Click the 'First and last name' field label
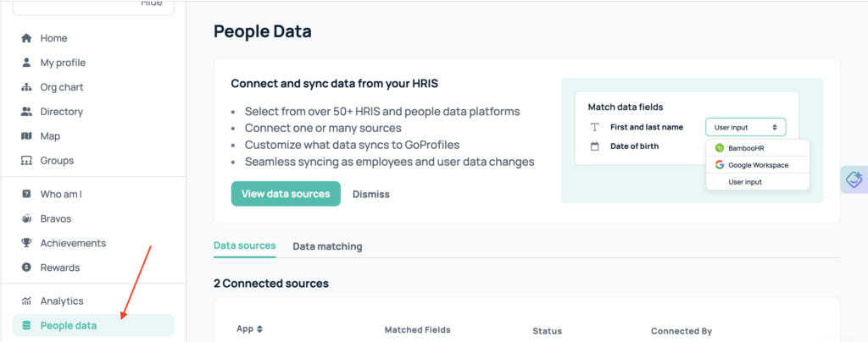The height and width of the screenshot is (342, 868). point(647,127)
